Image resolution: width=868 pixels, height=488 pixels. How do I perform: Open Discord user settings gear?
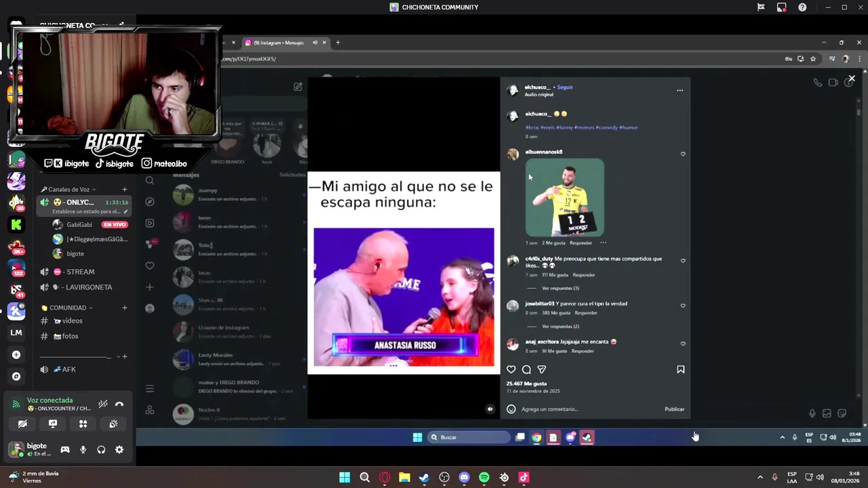tap(119, 449)
